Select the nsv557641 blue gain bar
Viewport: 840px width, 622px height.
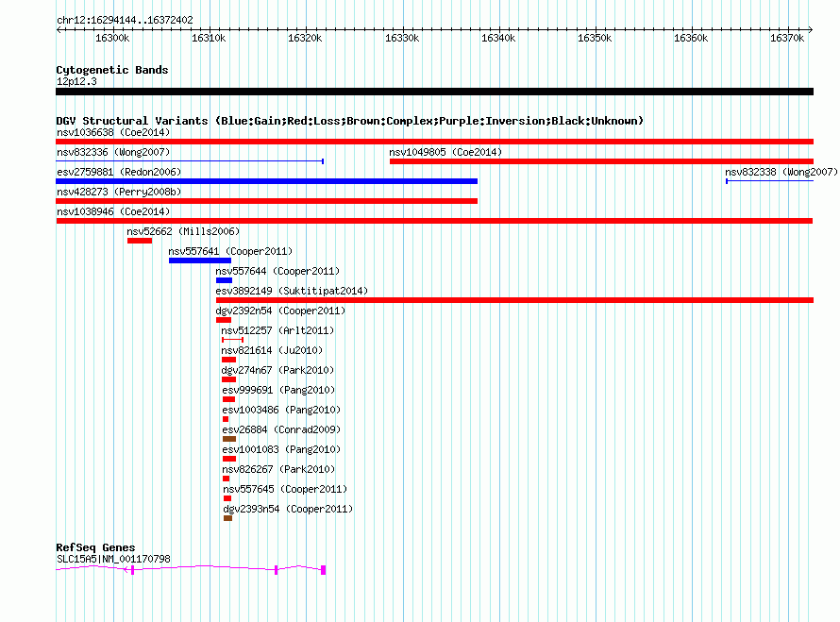coord(200,261)
